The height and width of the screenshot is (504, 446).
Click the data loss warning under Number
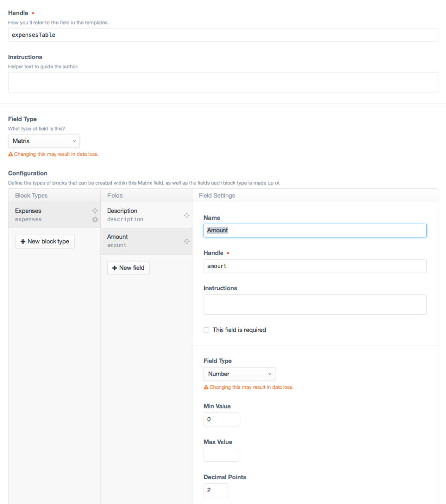click(248, 387)
